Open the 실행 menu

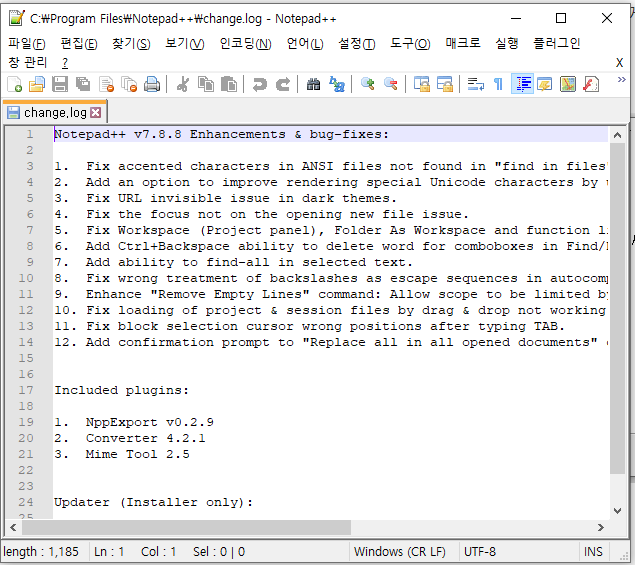[507, 43]
